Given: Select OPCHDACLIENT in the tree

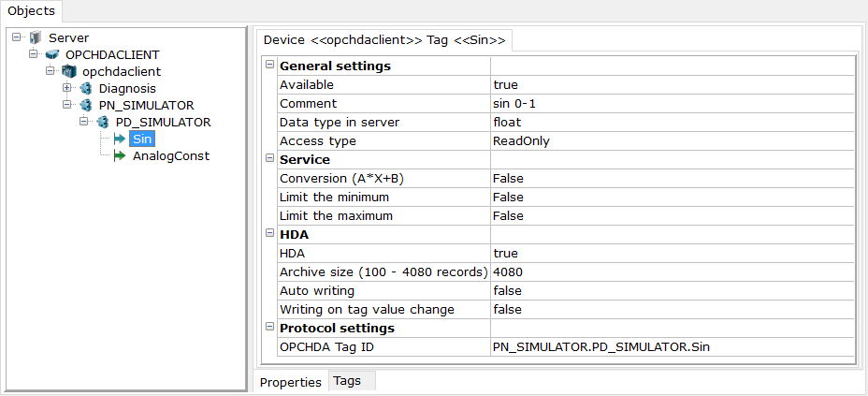Looking at the screenshot, I should click(112, 55).
